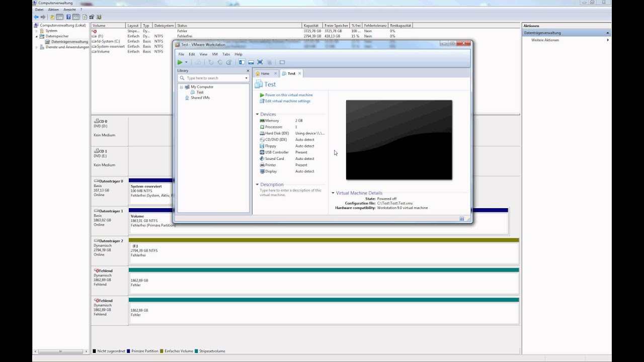Screen dimensions: 644x362
Task: Click the refresh icon in Computerverwaltung toolbar
Action: coord(84,17)
